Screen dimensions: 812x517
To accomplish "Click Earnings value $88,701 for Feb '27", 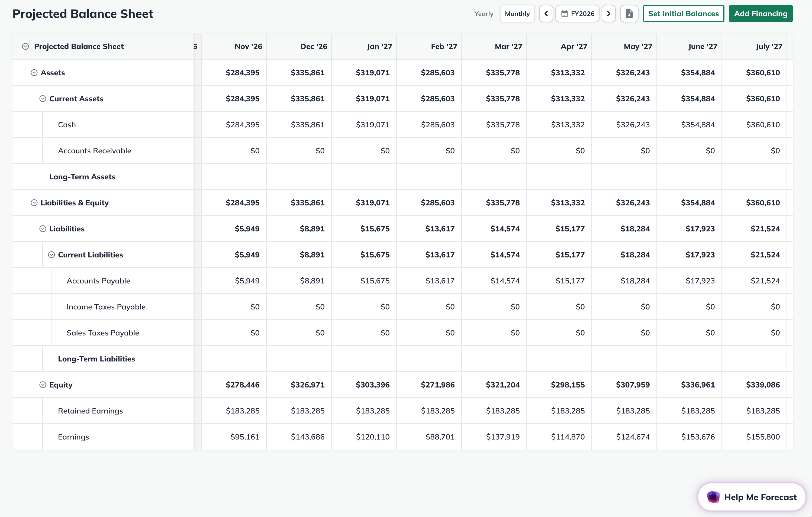I will click(440, 437).
